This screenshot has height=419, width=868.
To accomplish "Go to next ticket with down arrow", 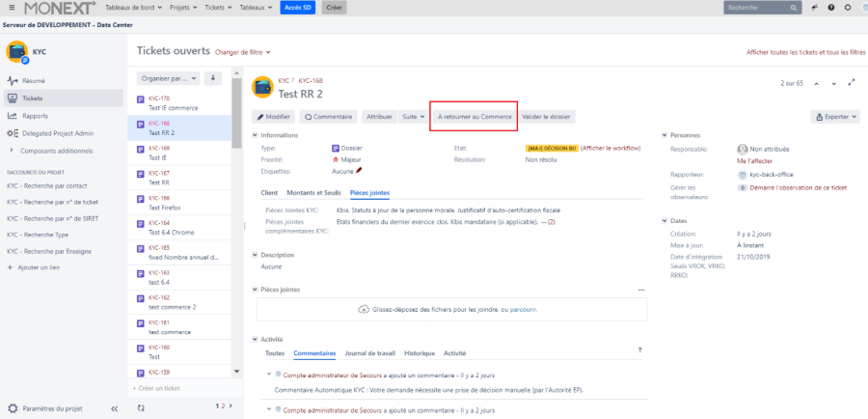I will pyautogui.click(x=833, y=83).
